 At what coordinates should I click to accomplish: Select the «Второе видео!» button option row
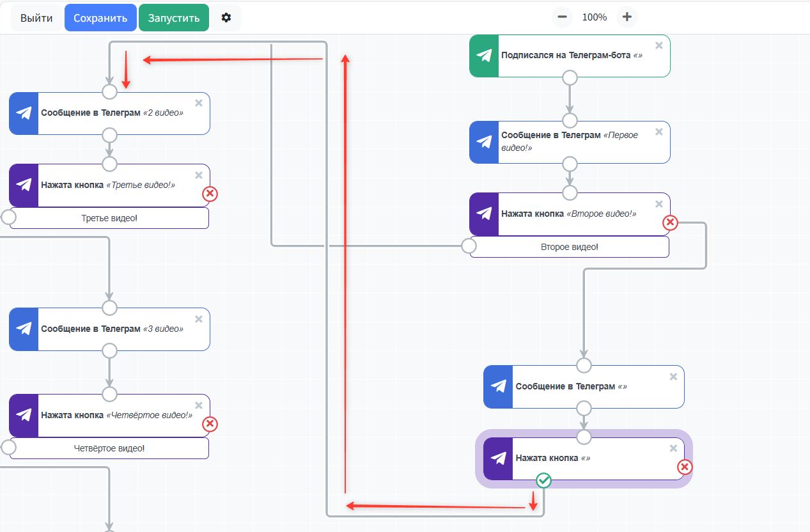[569, 247]
